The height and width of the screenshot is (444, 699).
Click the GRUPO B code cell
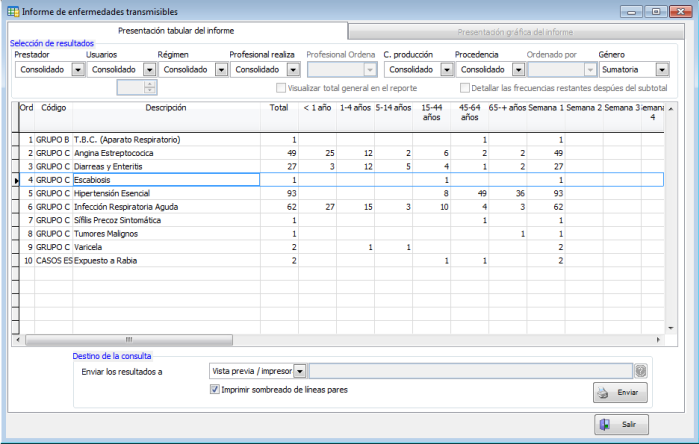[53, 140]
